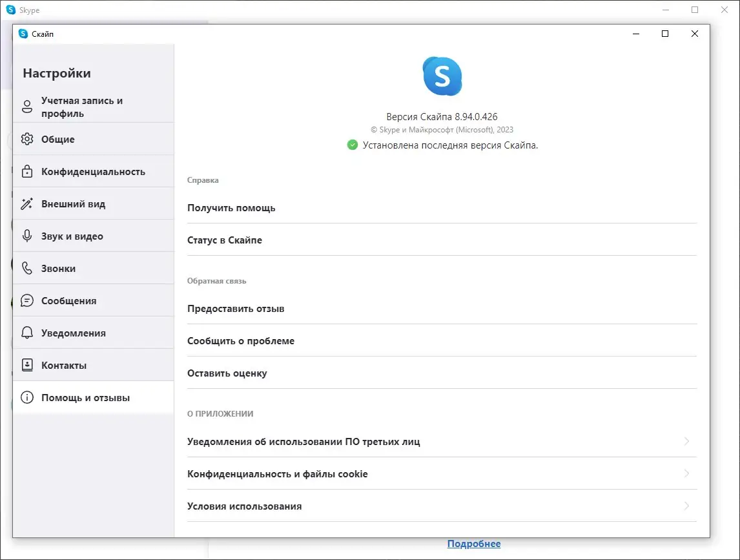Viewport: 740px width, 560px height.
Task: Select Помощь и отзывы in sidebar
Action: [x=94, y=398]
